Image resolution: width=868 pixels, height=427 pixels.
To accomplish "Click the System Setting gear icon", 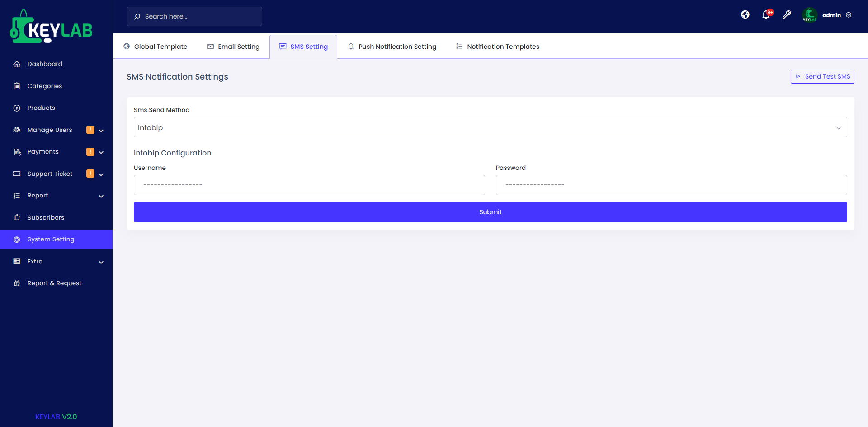I will click(17, 239).
